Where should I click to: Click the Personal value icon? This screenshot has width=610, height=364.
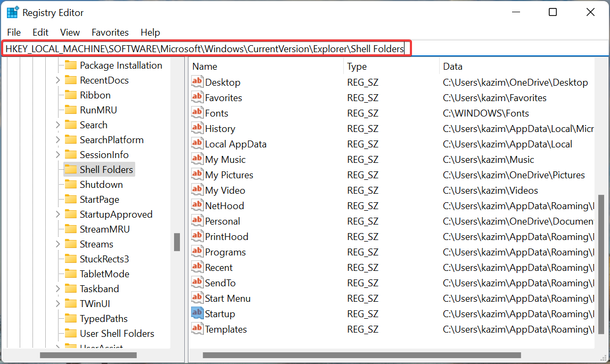[197, 220]
